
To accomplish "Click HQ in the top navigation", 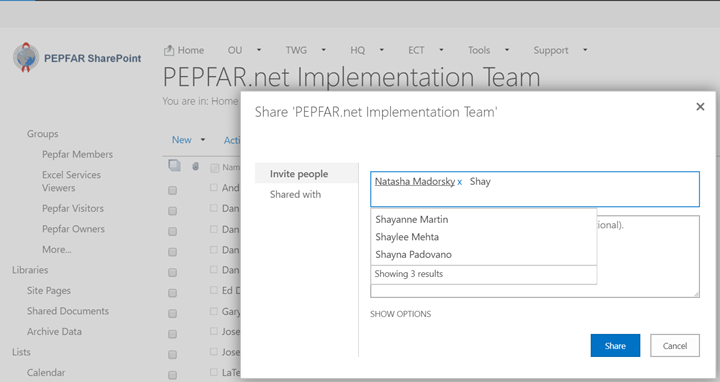I will pos(357,50).
